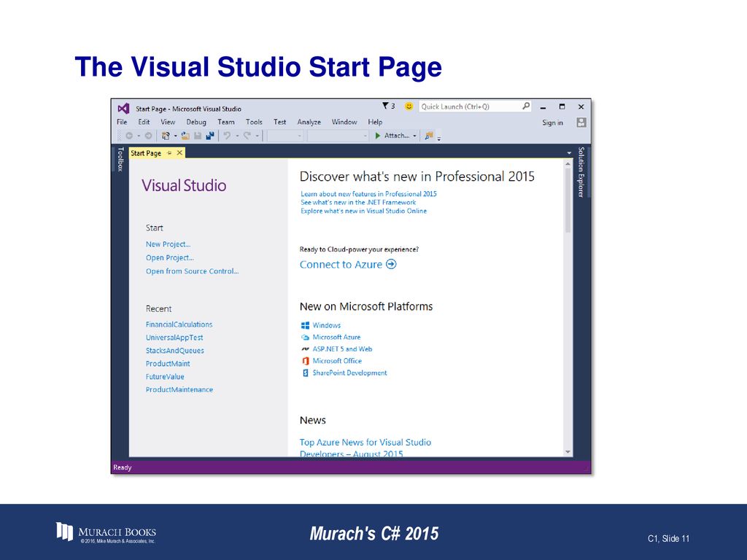Click the New Project toolbar icon

pos(166,136)
